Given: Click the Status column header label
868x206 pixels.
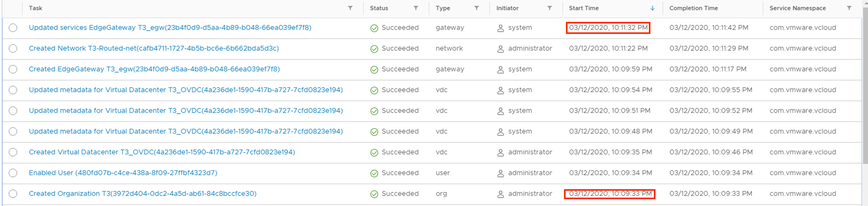Looking at the screenshot, I should coord(379,8).
